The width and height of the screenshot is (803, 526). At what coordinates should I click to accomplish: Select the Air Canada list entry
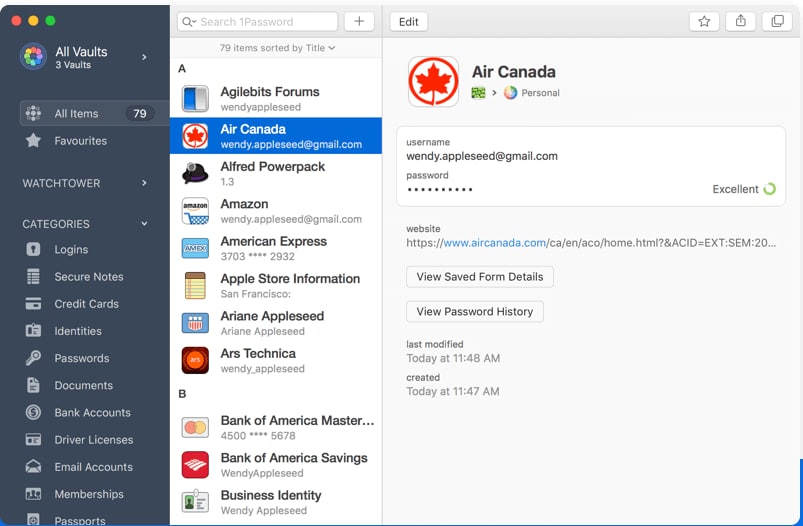(x=276, y=136)
